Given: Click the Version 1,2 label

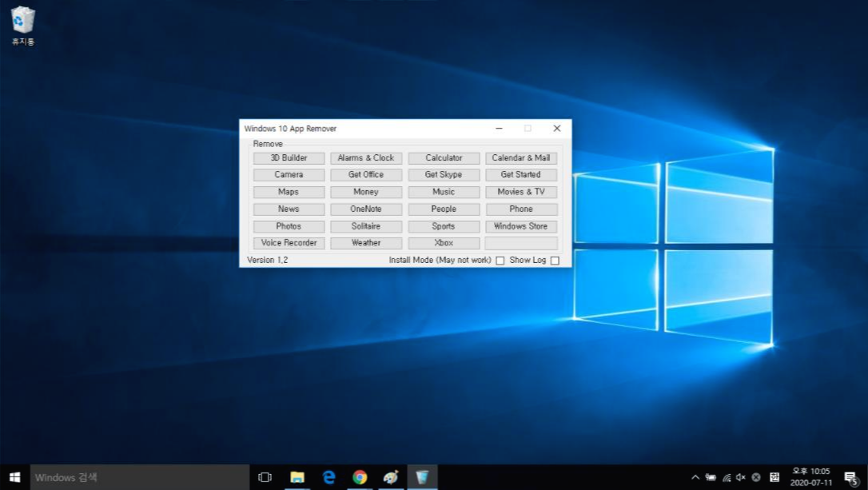Looking at the screenshot, I should [268, 261].
